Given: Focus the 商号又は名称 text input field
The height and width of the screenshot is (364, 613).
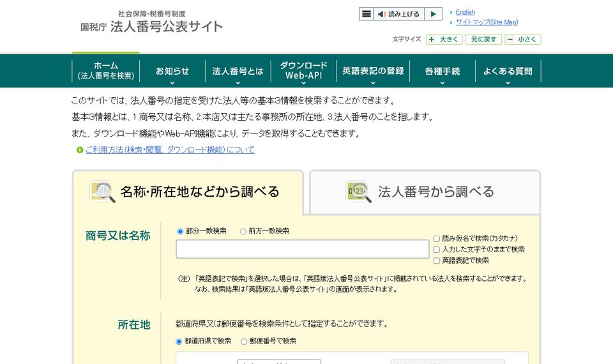Looking at the screenshot, I should click(303, 249).
